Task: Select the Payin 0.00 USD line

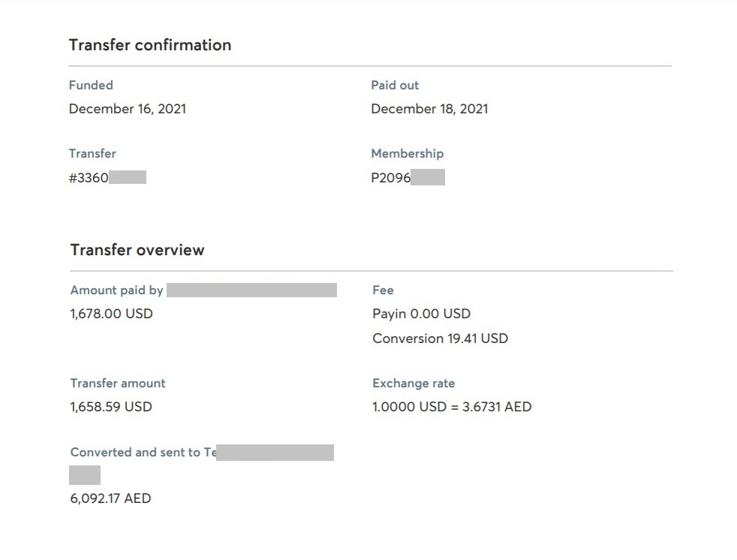Action: pyautogui.click(x=422, y=314)
